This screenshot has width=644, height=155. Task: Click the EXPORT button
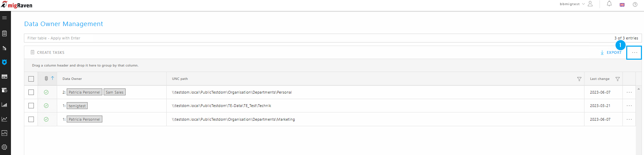click(611, 52)
